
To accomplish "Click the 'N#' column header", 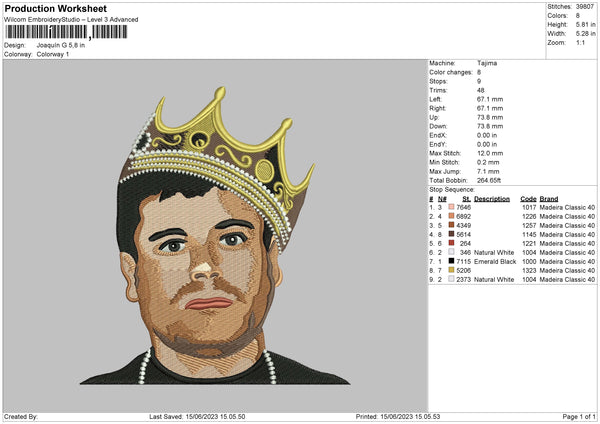I will click(442, 199).
